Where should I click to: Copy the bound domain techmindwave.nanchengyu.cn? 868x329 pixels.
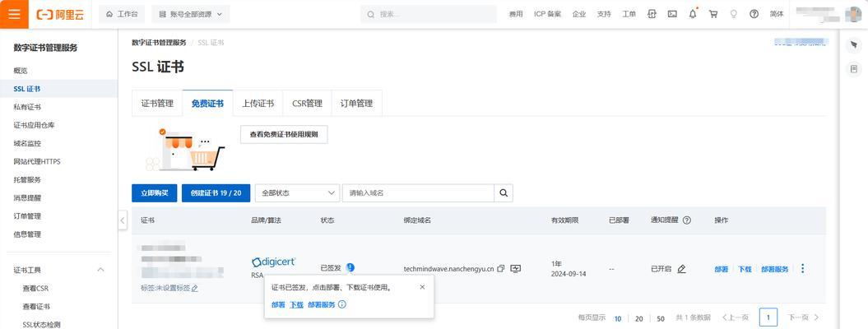(x=501, y=269)
